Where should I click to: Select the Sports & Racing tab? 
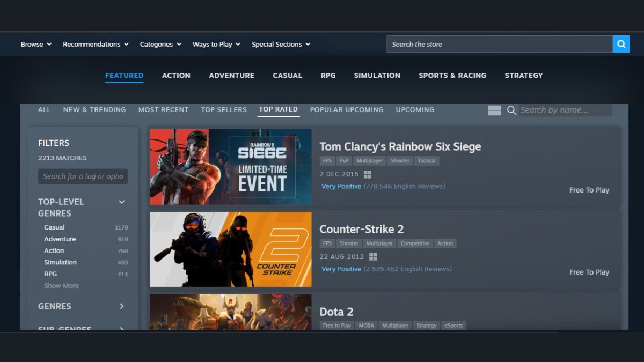tap(452, 76)
